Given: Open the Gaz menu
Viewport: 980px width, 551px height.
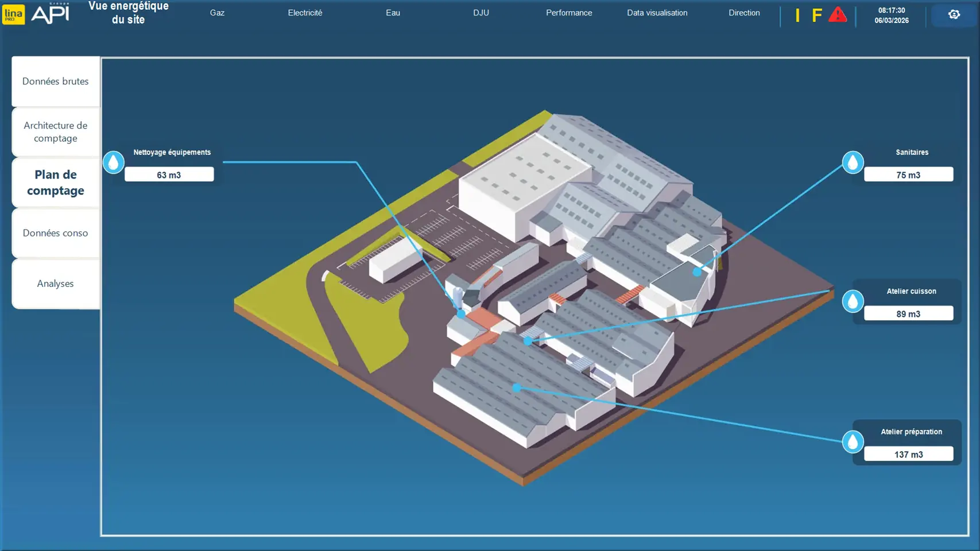Looking at the screenshot, I should [x=217, y=13].
